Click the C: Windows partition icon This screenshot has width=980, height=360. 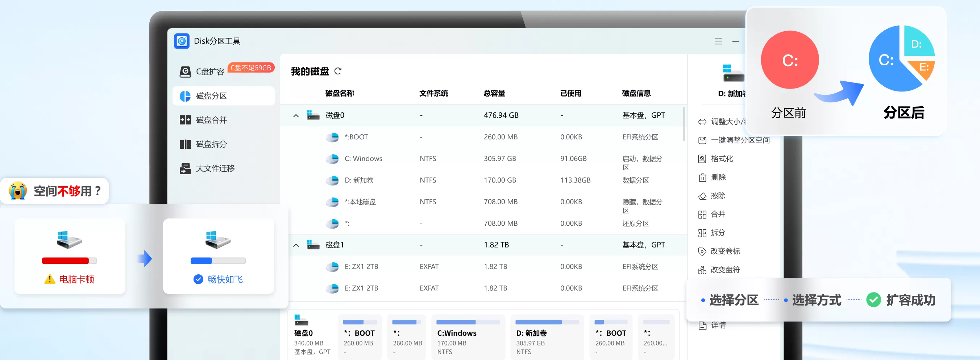click(x=332, y=159)
